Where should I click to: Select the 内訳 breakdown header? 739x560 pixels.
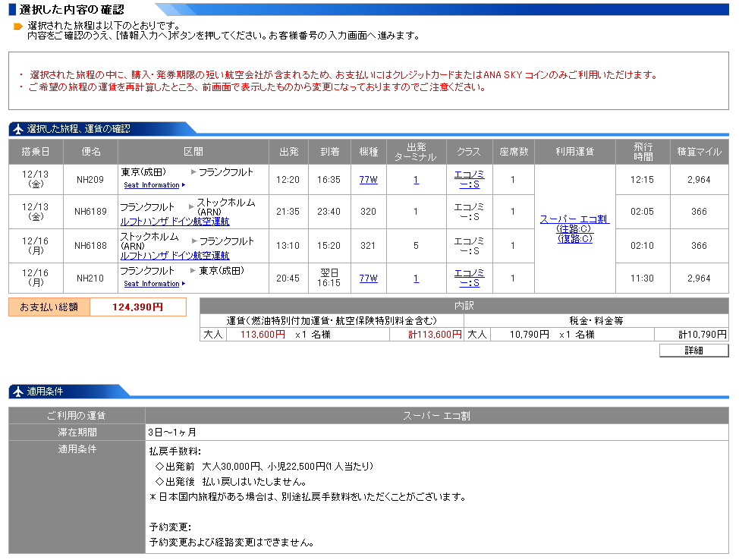[464, 306]
